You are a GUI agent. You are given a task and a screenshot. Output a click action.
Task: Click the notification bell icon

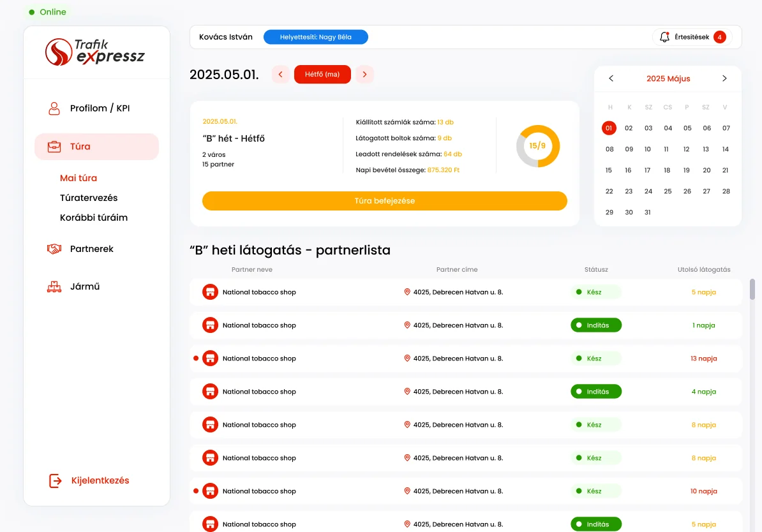pos(664,37)
